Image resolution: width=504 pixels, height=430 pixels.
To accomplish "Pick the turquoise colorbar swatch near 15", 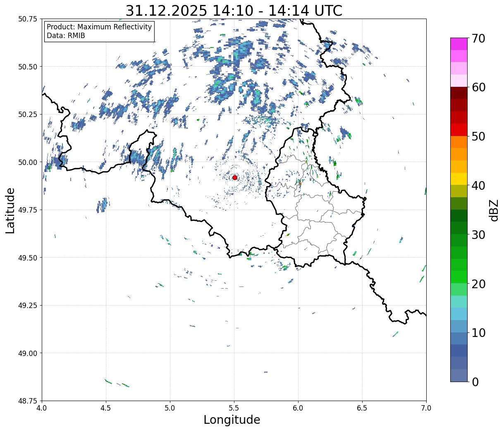I will click(459, 301).
